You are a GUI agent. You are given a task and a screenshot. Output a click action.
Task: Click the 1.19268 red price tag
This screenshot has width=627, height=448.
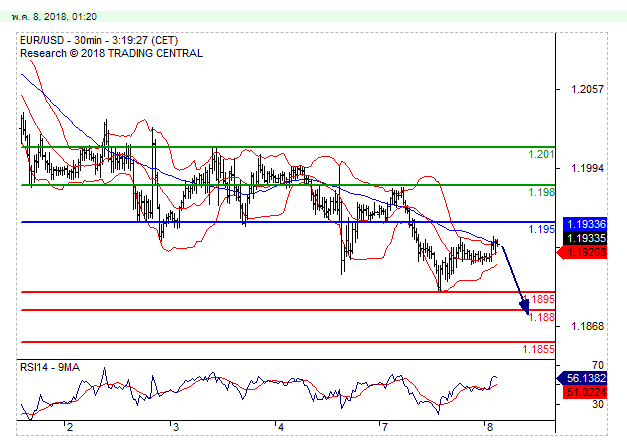coord(585,253)
